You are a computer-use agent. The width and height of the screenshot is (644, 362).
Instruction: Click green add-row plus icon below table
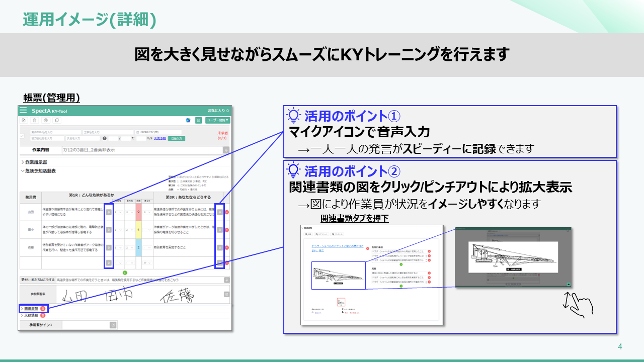click(x=125, y=273)
